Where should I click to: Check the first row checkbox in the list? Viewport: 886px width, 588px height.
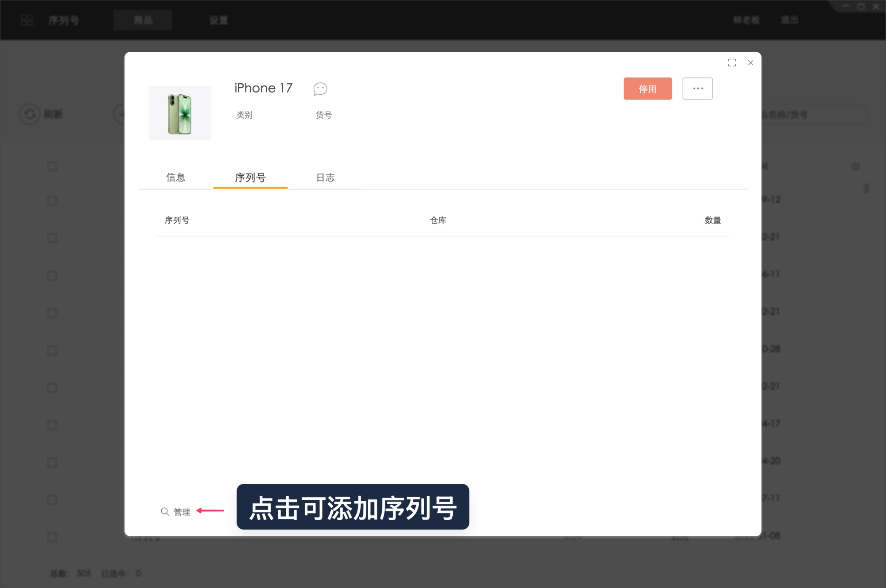[x=52, y=166]
